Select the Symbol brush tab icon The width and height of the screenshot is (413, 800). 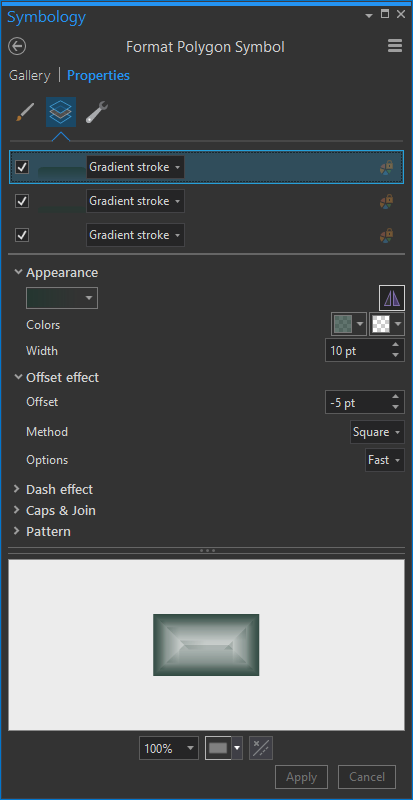click(x=25, y=112)
